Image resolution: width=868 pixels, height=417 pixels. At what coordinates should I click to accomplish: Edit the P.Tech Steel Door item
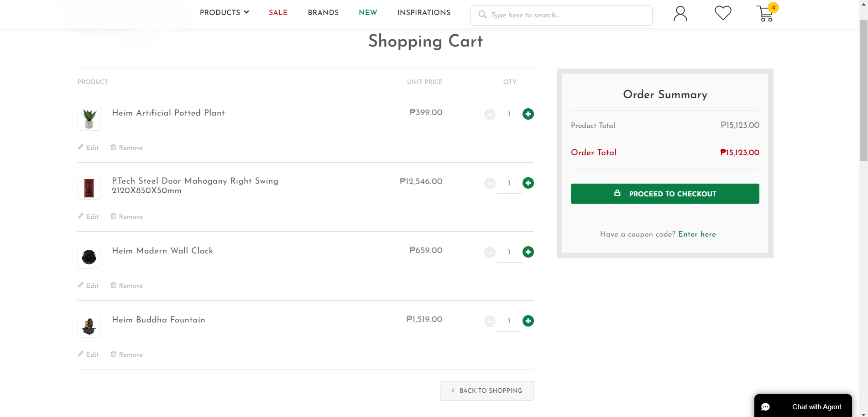pos(88,216)
